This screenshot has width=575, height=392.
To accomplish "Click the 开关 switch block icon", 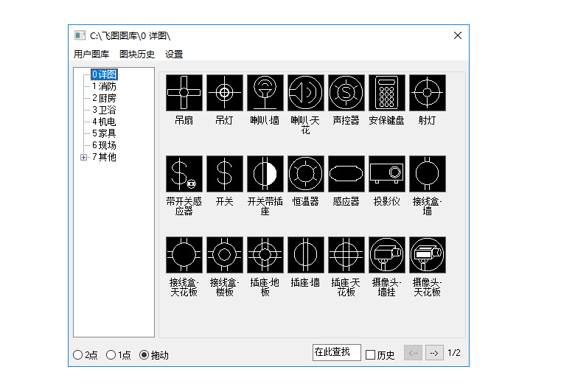I will 225,174.
